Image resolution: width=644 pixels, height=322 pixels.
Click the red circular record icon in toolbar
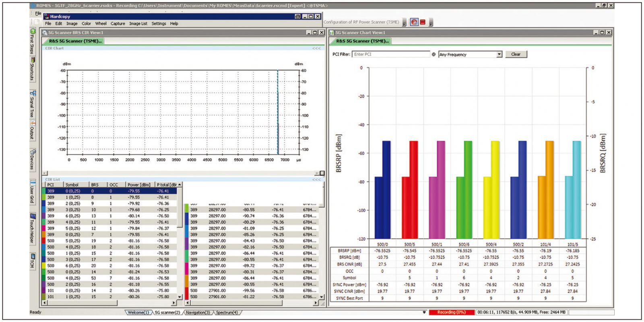pos(414,22)
